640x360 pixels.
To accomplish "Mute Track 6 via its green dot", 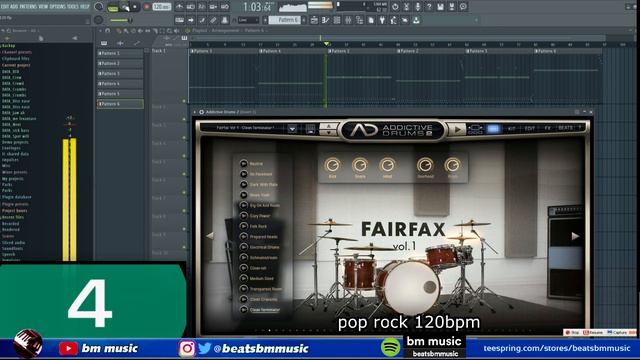I will coord(184,192).
